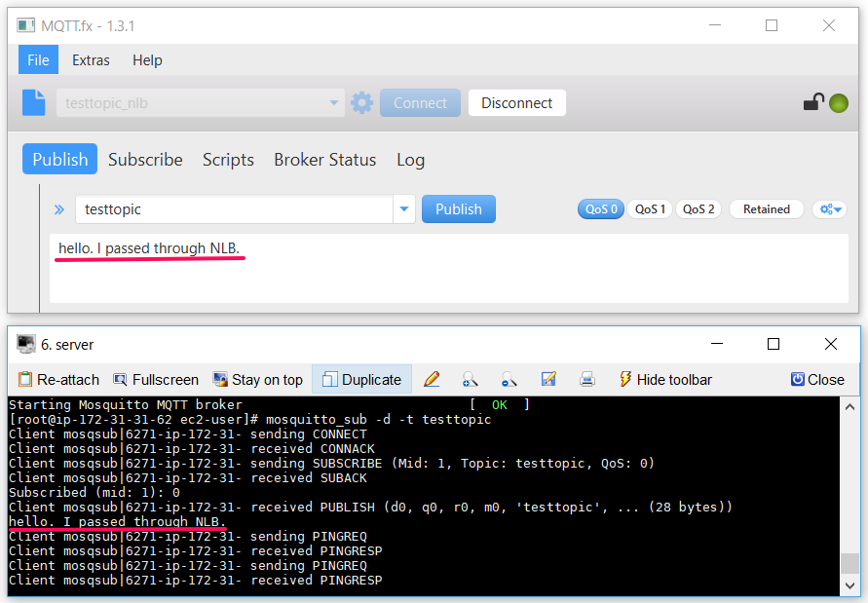The height and width of the screenshot is (603, 868).
Task: Open the Extras menu
Action: (x=91, y=59)
